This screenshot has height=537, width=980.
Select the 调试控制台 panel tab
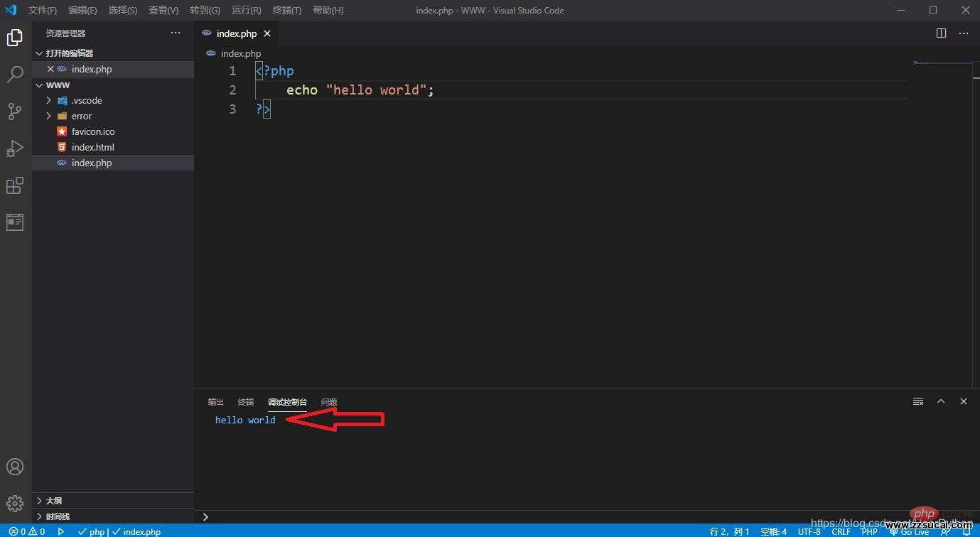click(287, 402)
